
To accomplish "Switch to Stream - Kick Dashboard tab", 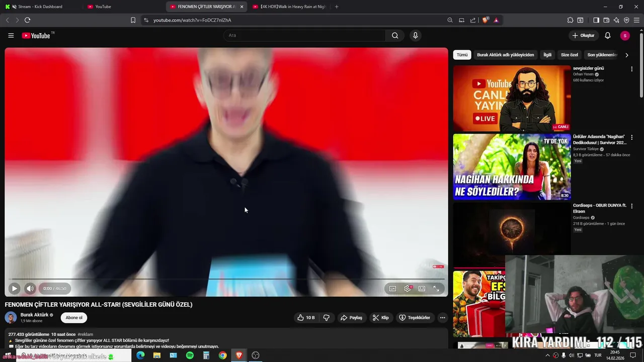I will click(x=40, y=7).
